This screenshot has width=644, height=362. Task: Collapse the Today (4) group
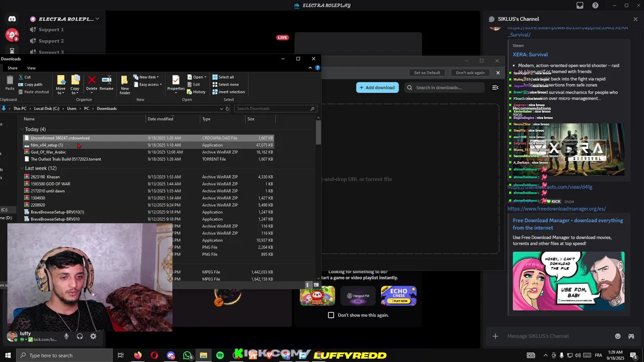(x=22, y=129)
